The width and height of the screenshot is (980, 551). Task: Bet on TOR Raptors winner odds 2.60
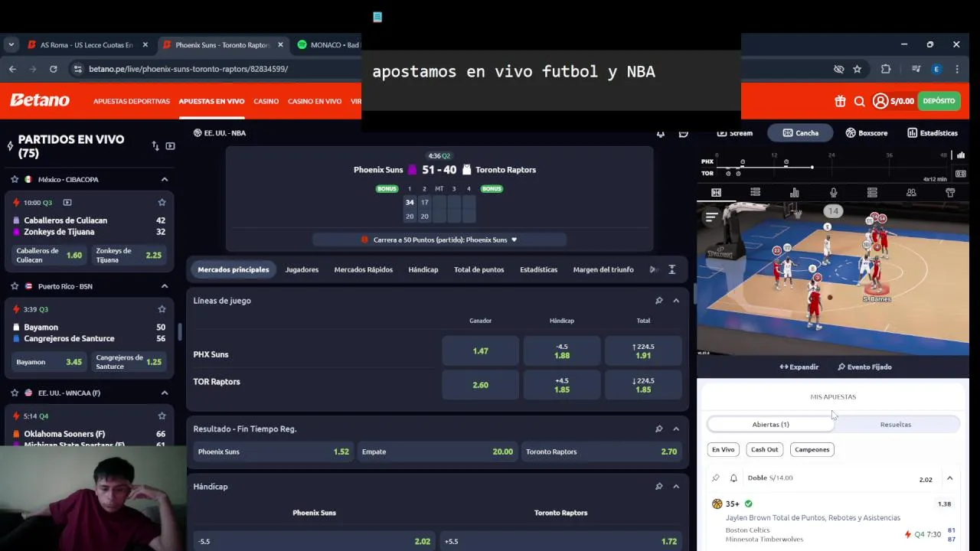tap(480, 385)
